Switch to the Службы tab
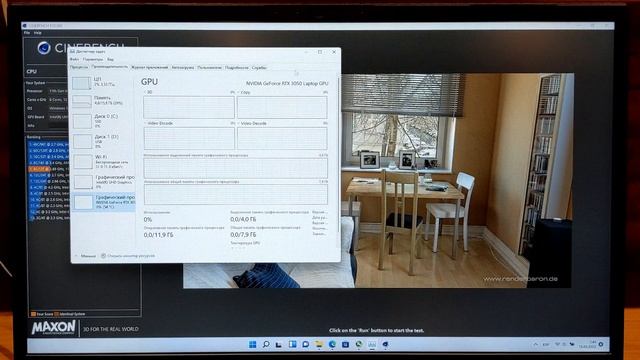Viewport: 640px width, 360px height. click(x=259, y=67)
